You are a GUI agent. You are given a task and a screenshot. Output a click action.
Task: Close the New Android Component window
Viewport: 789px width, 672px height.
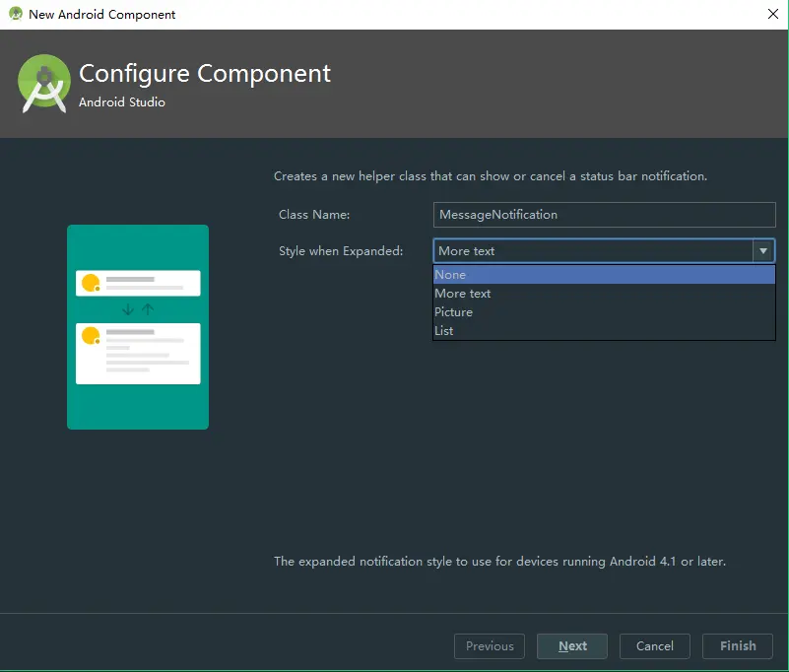(x=773, y=14)
